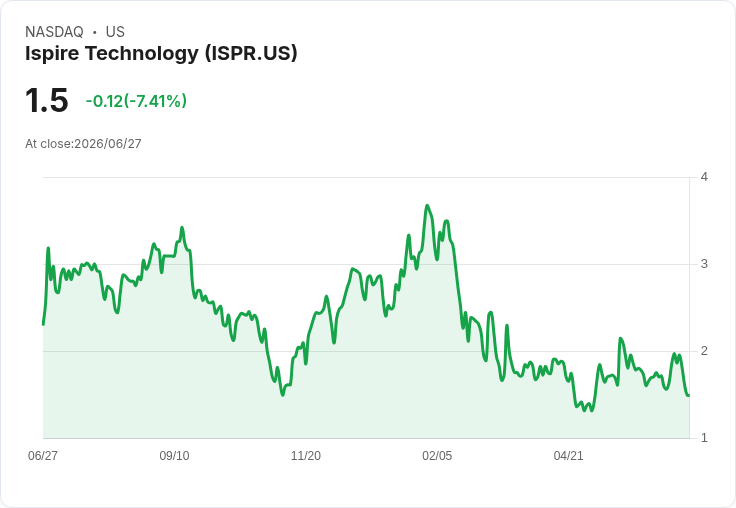
Task: Click the -0.12(-7.41%) change value
Action: point(136,101)
